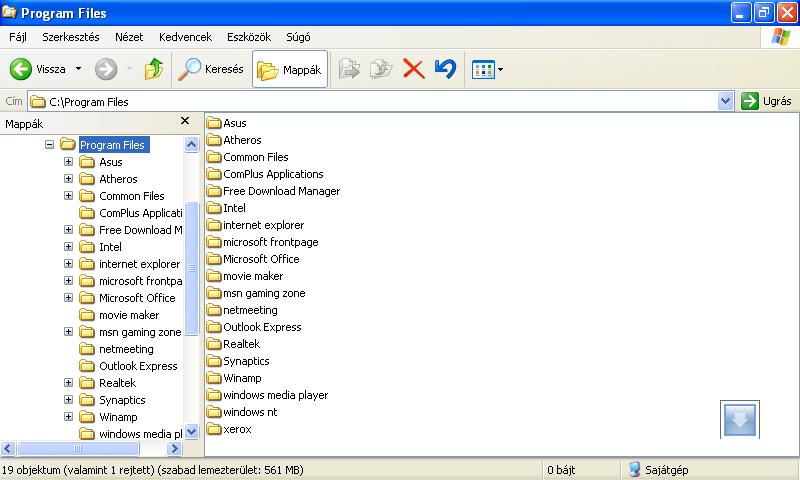This screenshot has width=800, height=480.
Task: Click the Copy To folder icon
Action: coord(381,69)
